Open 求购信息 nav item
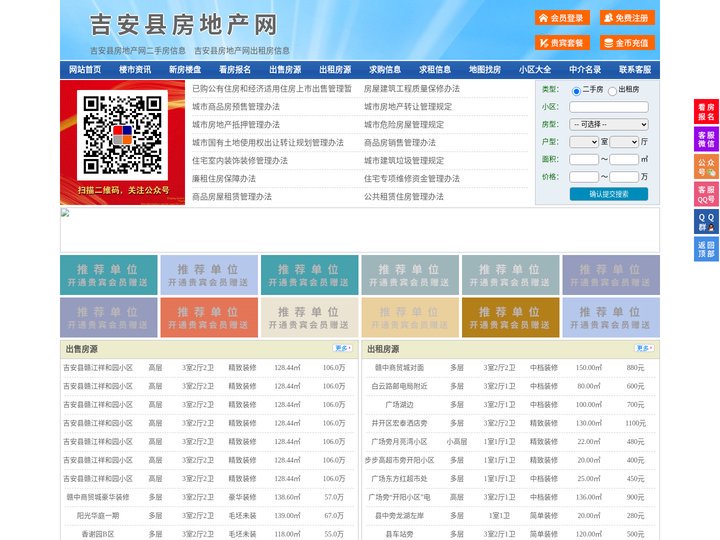This screenshot has height=540, width=720. tap(385, 70)
